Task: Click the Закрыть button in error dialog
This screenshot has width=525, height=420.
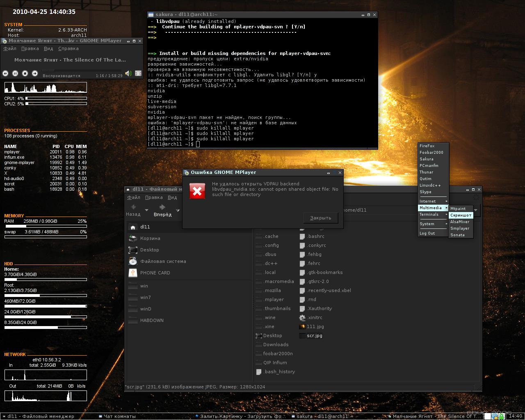Action: tap(320, 218)
